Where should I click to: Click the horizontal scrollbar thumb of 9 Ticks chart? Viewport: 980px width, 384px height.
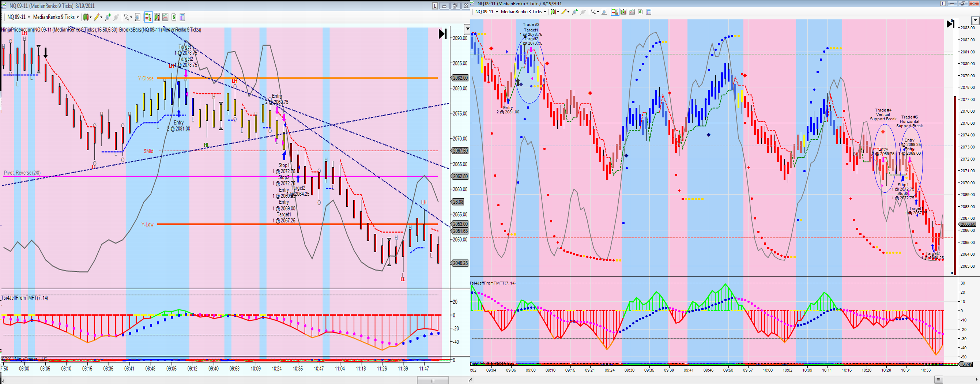[433, 380]
